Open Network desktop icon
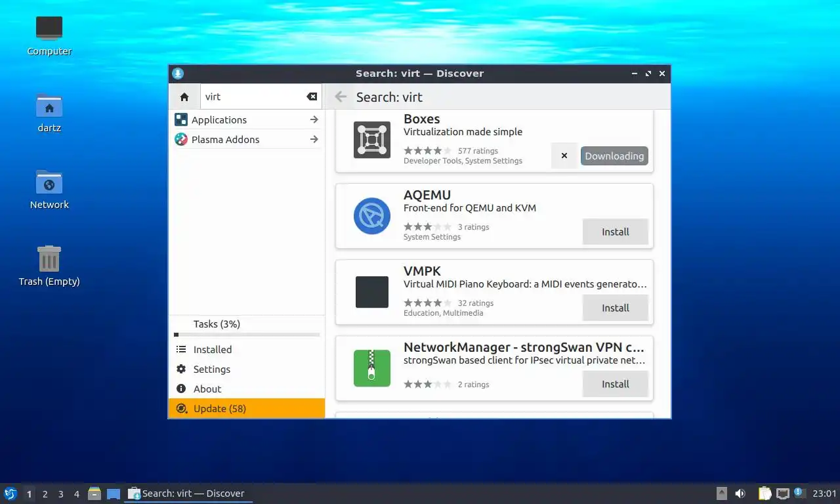Viewport: 840px width, 504px height. tap(49, 190)
